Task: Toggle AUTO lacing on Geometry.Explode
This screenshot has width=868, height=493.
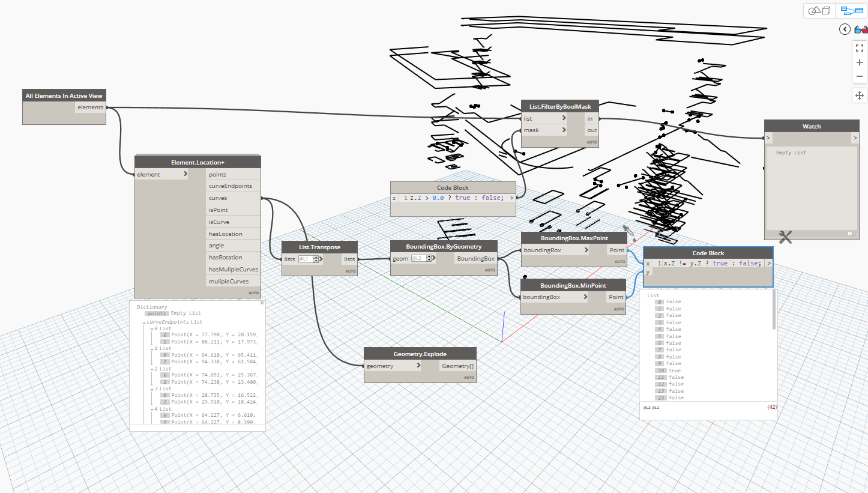Action: tap(468, 377)
